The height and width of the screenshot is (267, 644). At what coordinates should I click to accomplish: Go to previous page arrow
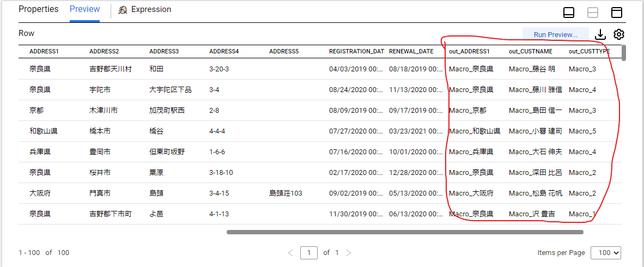pyautogui.click(x=291, y=253)
